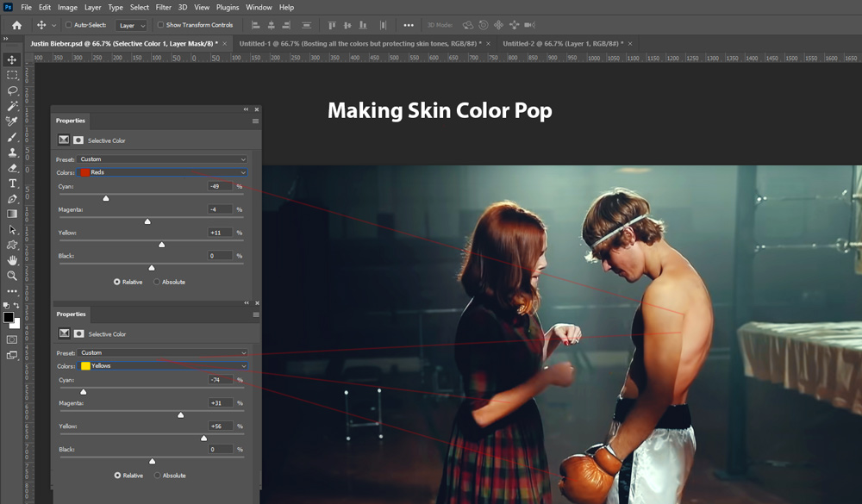Screen dimensions: 862x504
Task: Select the Brush tool
Action: tap(12, 137)
